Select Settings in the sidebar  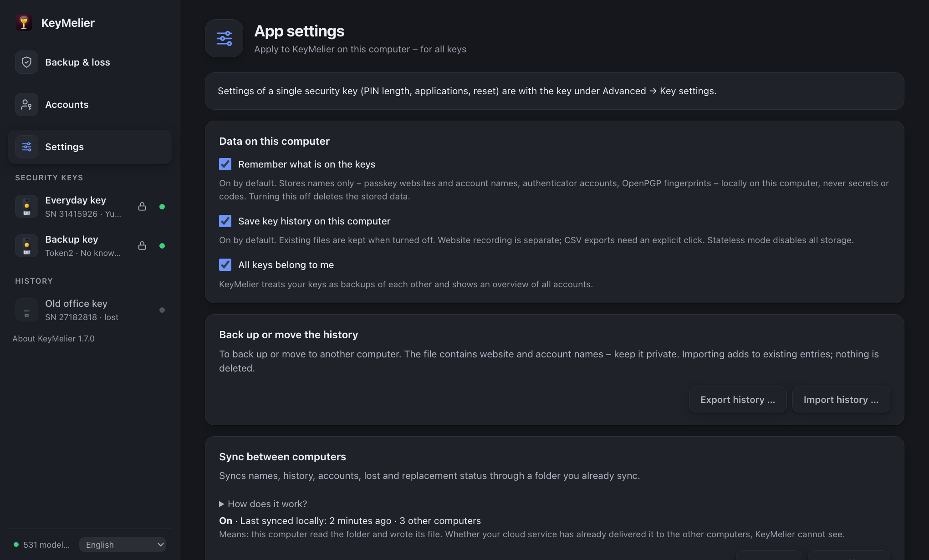pos(90,147)
